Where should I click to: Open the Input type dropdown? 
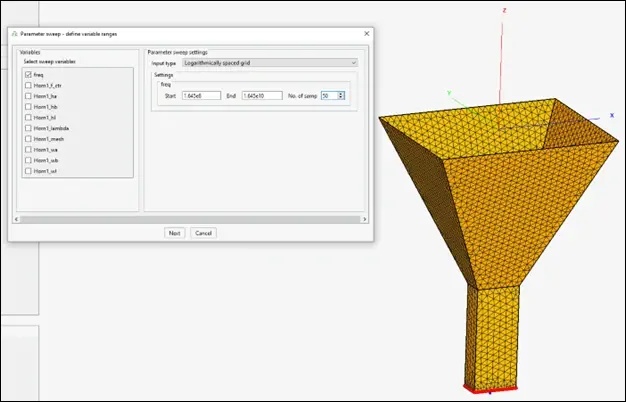tap(263, 62)
